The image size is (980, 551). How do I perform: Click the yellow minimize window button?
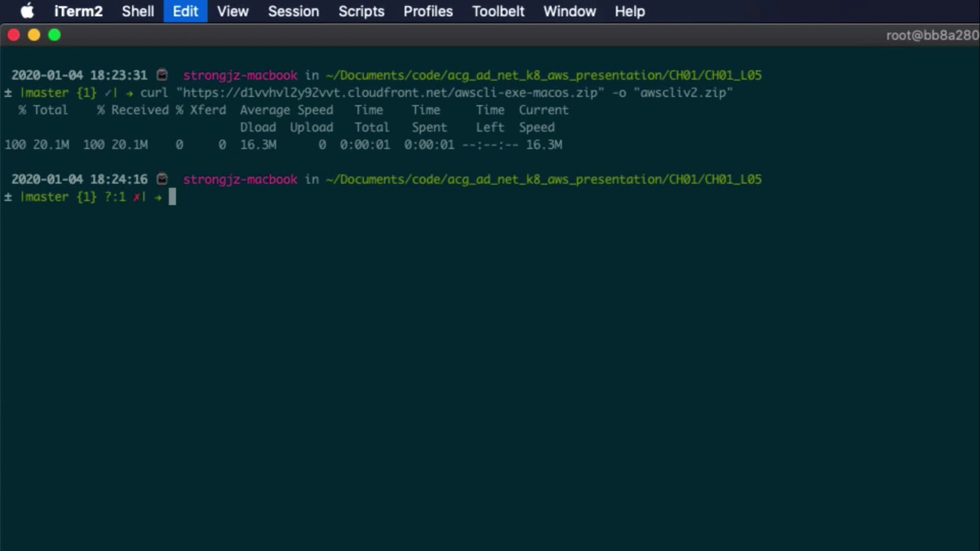[34, 35]
